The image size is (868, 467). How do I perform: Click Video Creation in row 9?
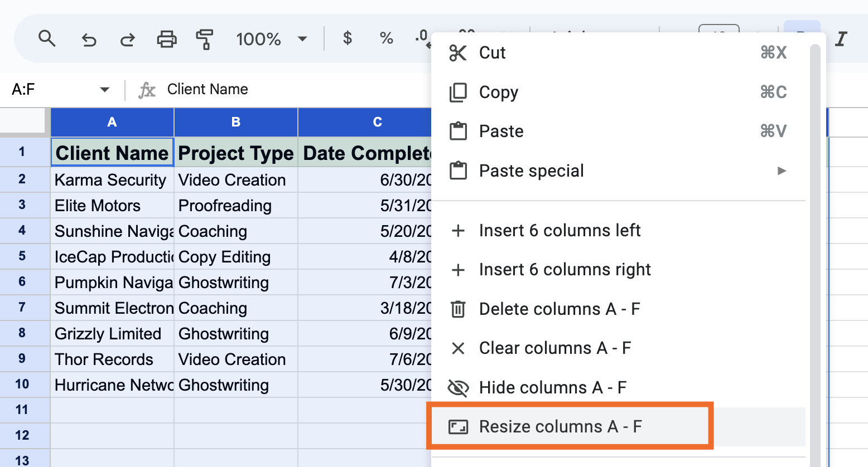point(236,359)
